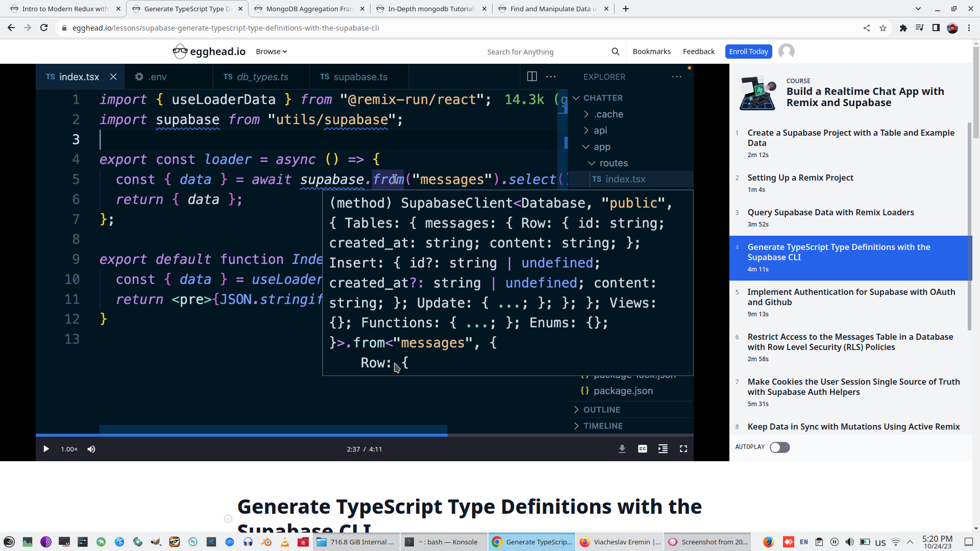This screenshot has width=980, height=551.
Task: Click the search magnifier icon
Action: pyautogui.click(x=615, y=52)
